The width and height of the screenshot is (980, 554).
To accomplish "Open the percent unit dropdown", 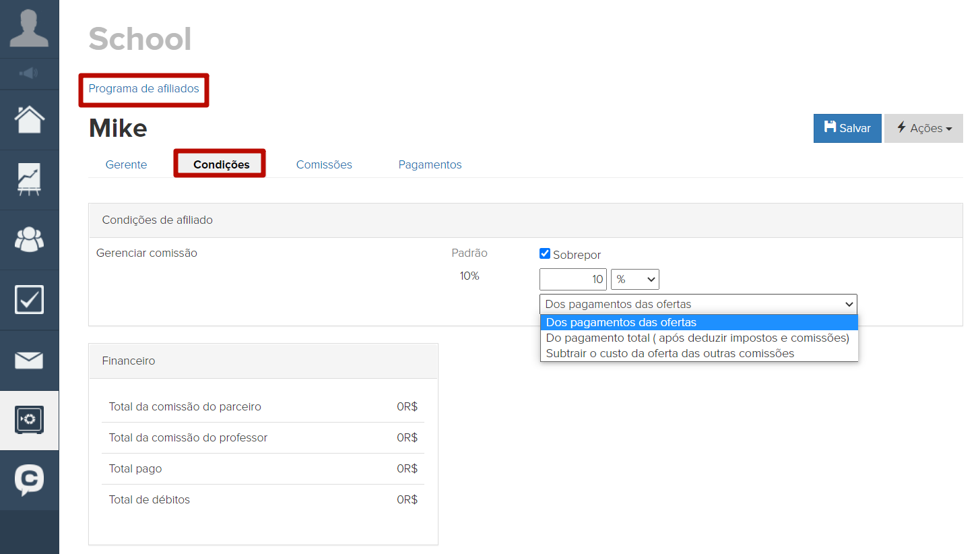I will coord(634,279).
